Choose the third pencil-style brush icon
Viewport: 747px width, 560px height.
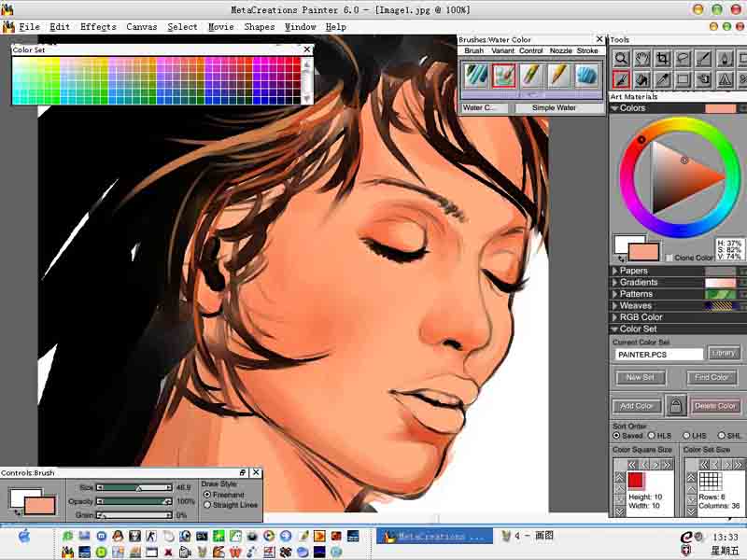531,76
